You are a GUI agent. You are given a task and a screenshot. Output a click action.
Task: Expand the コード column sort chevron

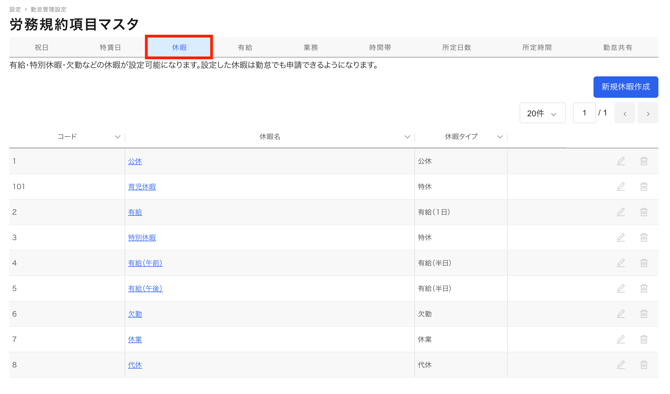click(117, 137)
